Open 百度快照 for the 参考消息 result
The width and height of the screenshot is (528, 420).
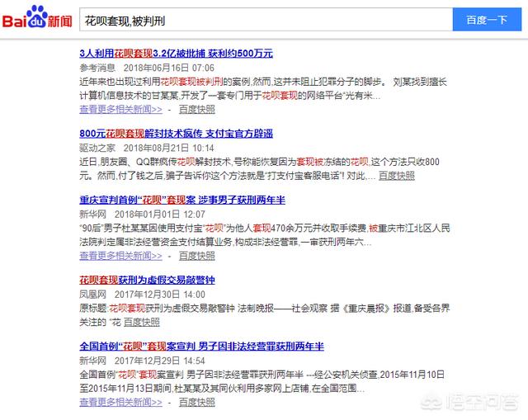click(x=196, y=108)
